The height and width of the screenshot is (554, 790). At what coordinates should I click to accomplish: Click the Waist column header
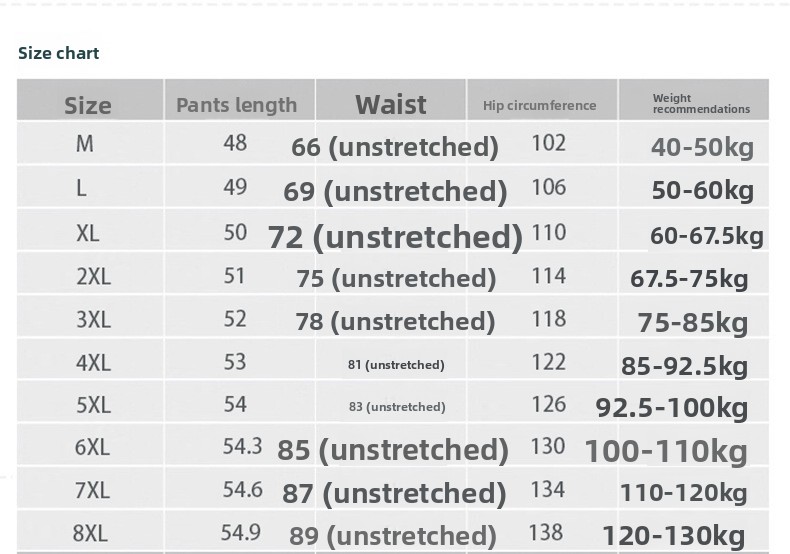[391, 104]
